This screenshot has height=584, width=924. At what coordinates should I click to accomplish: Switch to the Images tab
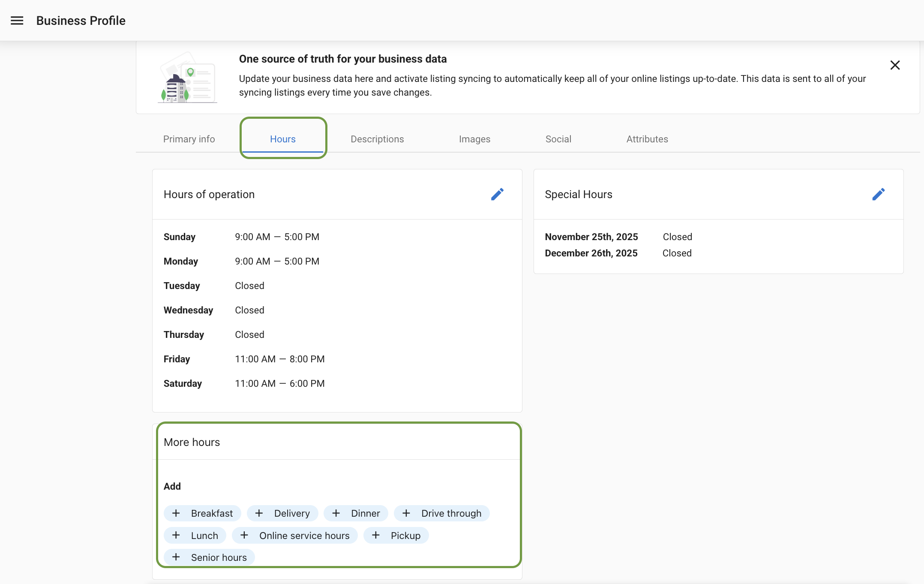pos(474,139)
